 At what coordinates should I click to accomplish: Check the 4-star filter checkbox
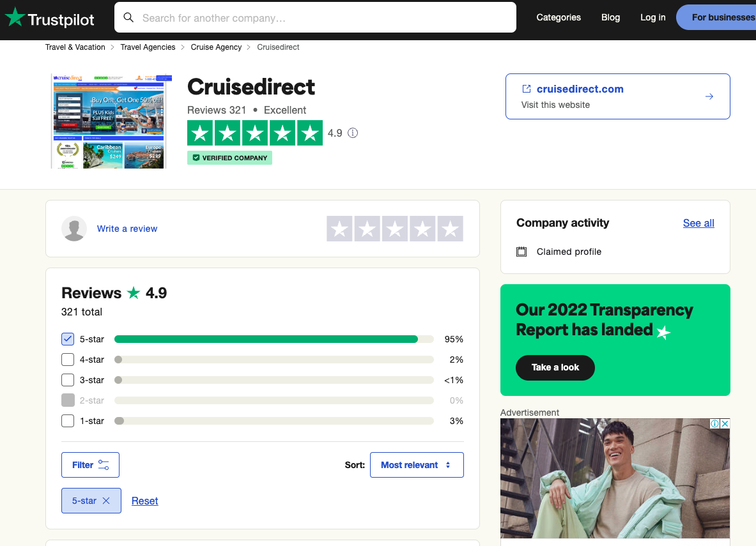(68, 360)
